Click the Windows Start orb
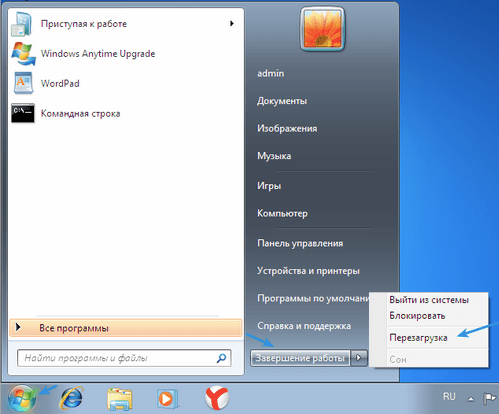The width and height of the screenshot is (499, 414). pos(22,398)
